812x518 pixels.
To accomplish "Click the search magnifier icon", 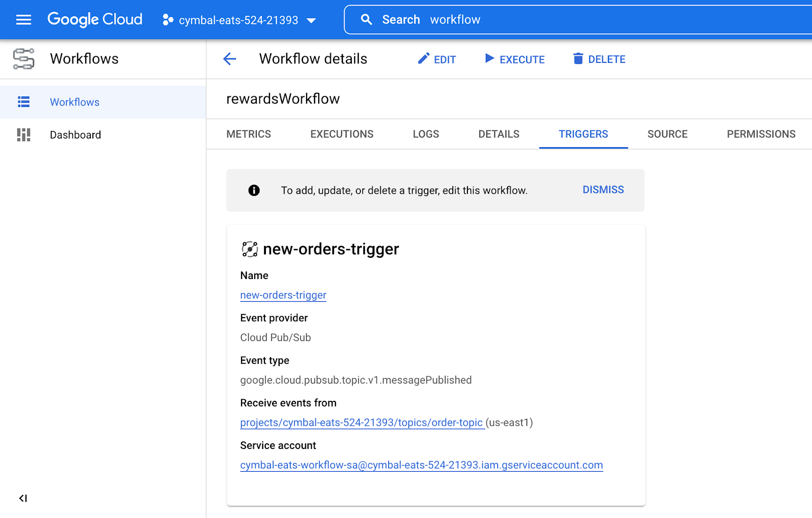I will [x=366, y=20].
